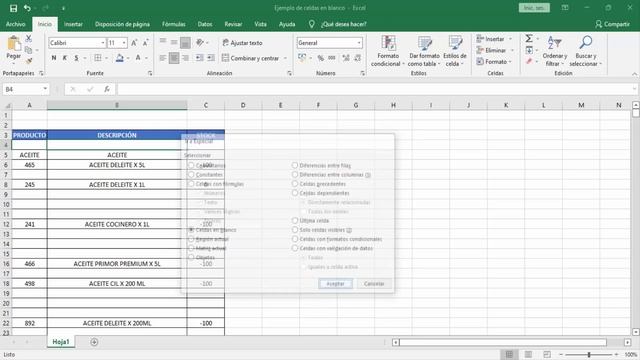
Task: Switch to the Insertar ribbon tab
Action: [x=73, y=24]
